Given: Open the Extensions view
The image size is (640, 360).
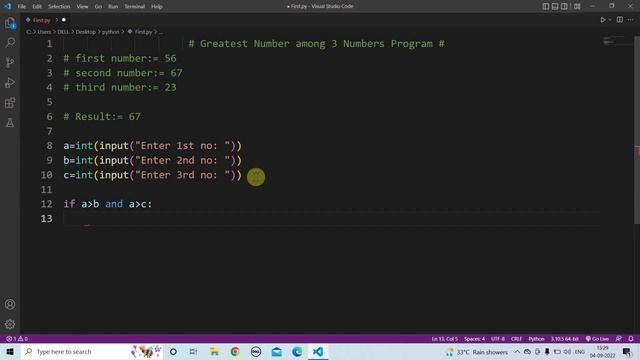Looking at the screenshot, I should (10, 102).
